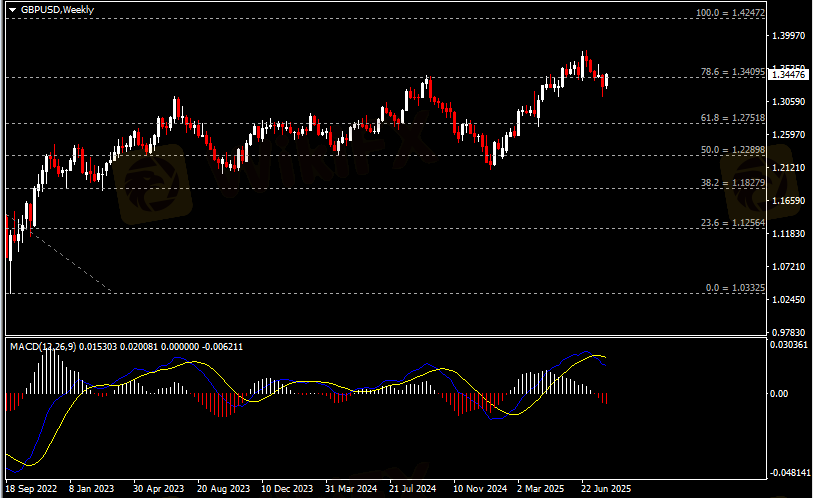Click the 20 Aug 2023 date label
Image resolution: width=814 pixels, height=498 pixels.
(223, 489)
